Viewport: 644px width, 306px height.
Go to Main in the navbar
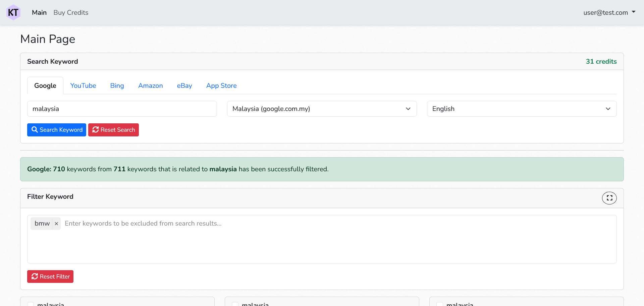coord(39,13)
